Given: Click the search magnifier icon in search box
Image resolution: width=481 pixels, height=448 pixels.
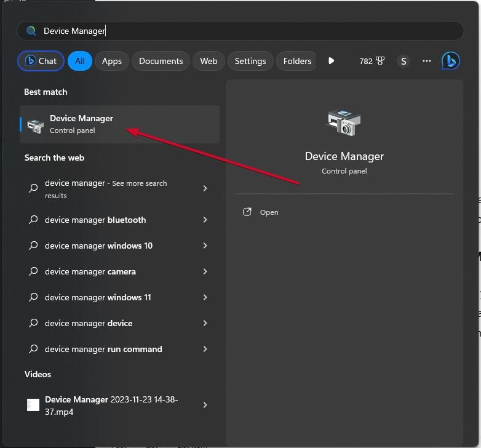Looking at the screenshot, I should pyautogui.click(x=31, y=31).
